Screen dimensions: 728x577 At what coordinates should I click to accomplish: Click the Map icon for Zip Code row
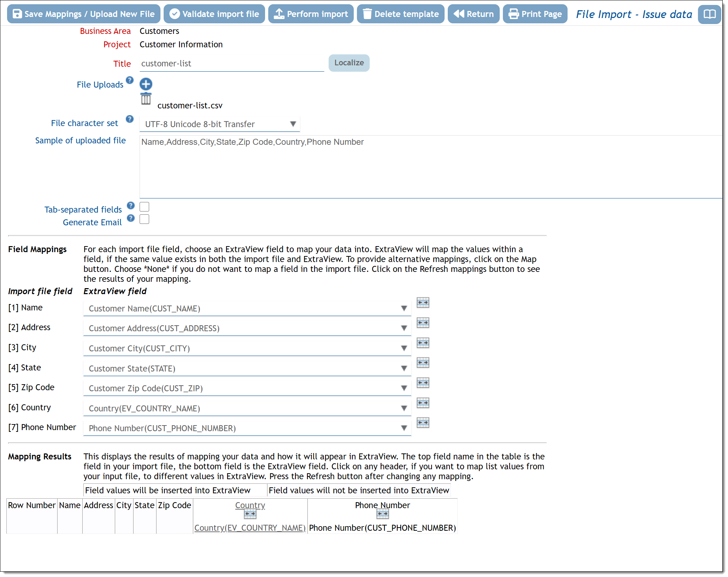tap(423, 383)
